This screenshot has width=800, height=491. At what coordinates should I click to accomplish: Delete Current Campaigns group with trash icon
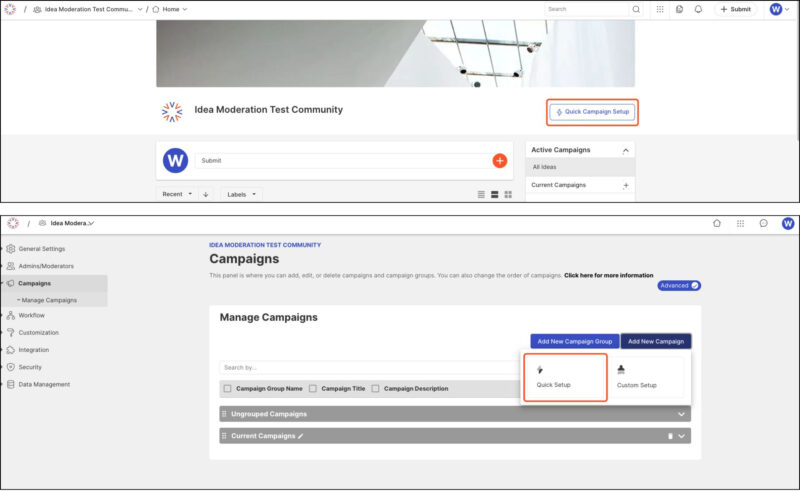point(670,436)
